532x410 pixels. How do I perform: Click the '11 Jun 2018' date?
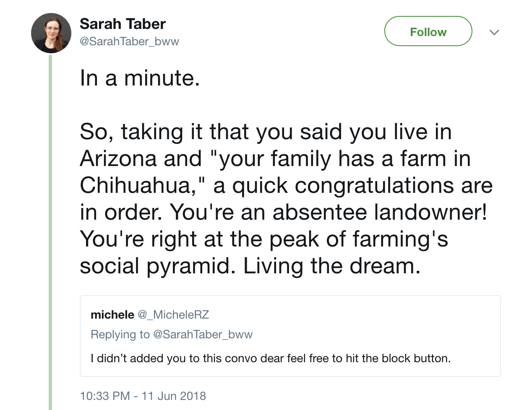click(174, 396)
